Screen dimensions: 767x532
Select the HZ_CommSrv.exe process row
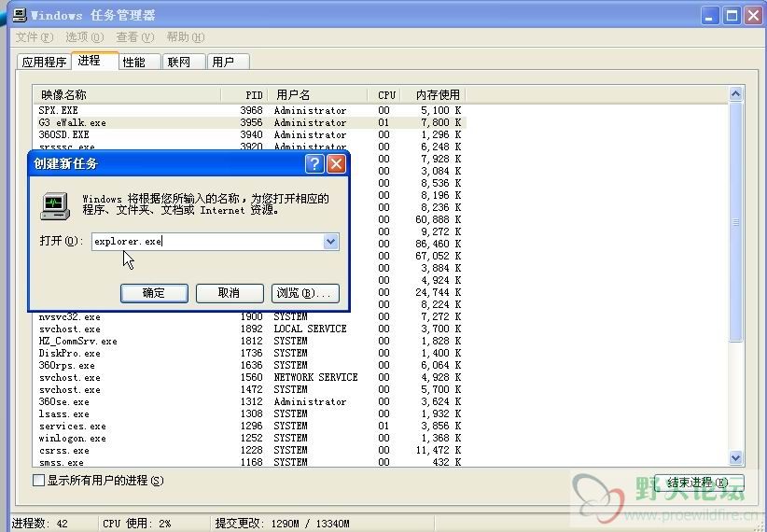[x=250, y=341]
